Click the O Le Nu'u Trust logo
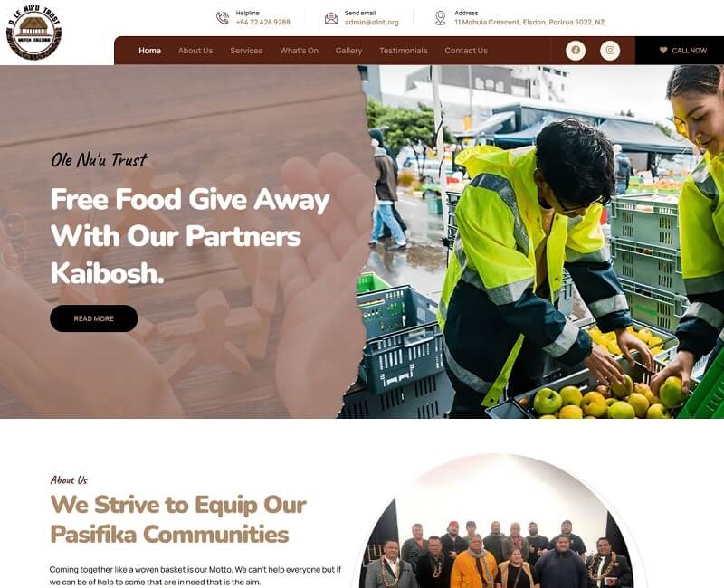The width and height of the screenshot is (724, 588). point(33,33)
